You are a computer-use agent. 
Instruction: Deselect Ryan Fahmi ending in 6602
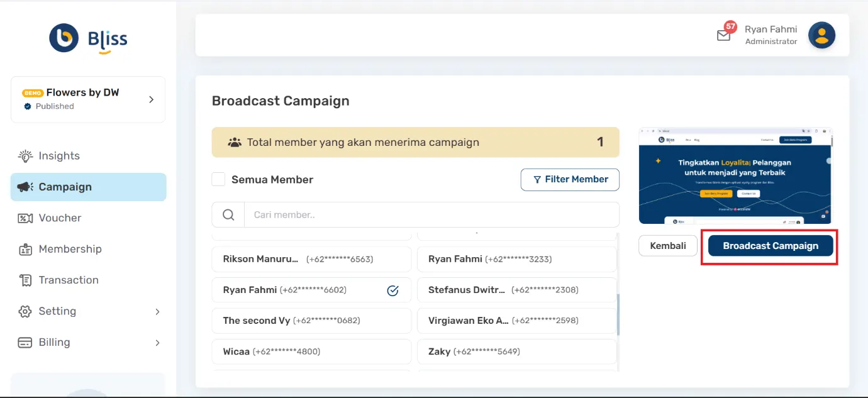(311, 290)
